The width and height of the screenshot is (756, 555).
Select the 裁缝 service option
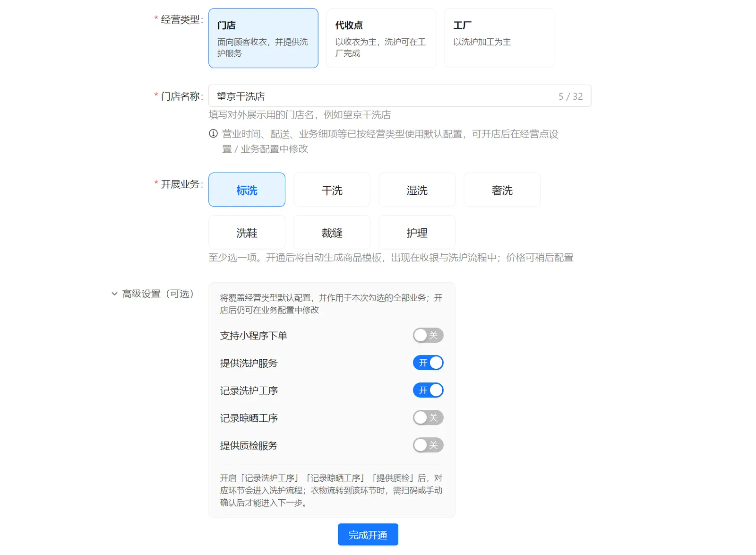point(332,232)
